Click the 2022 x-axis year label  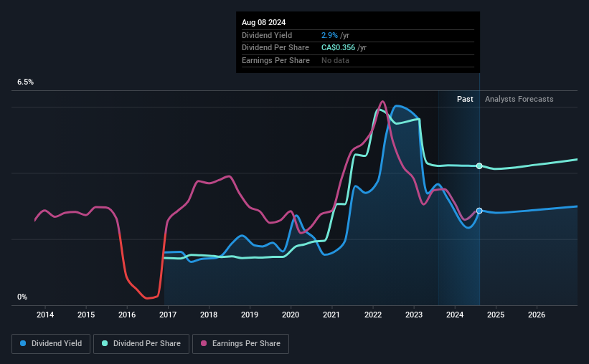373,315
